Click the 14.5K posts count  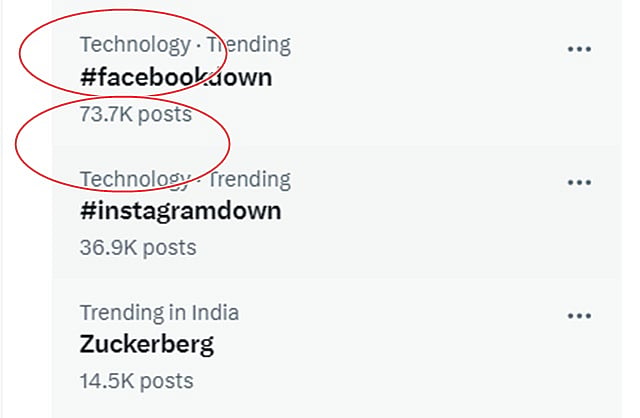[x=136, y=381]
